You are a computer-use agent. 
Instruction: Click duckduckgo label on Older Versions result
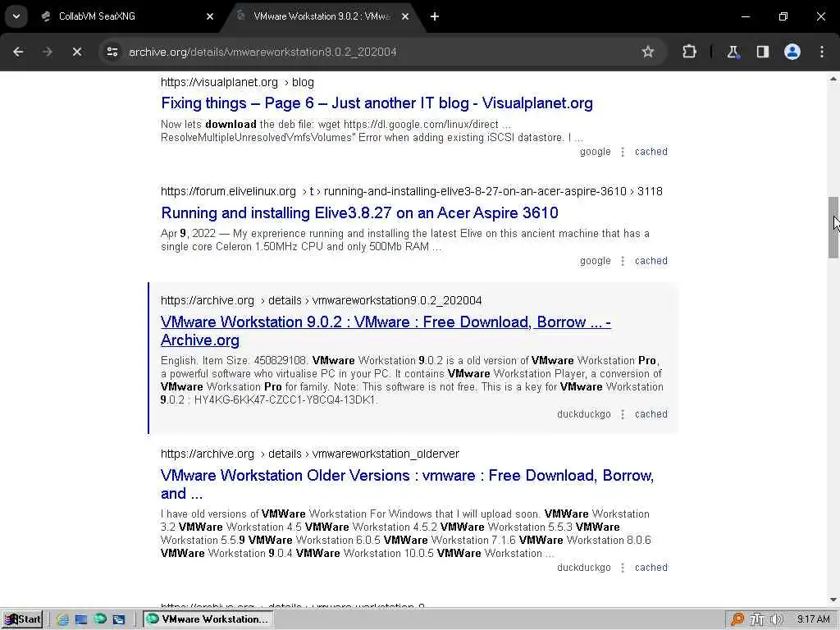tap(584, 568)
